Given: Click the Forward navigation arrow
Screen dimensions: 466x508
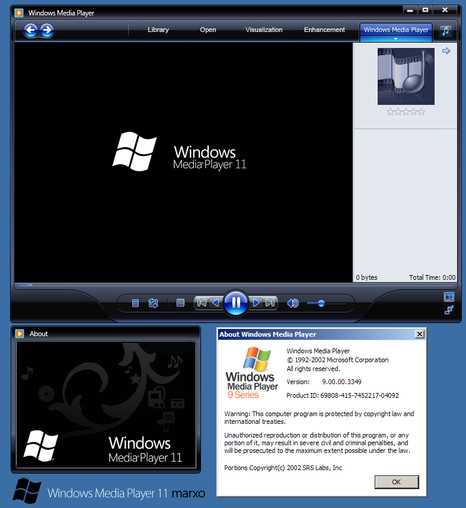Looking at the screenshot, I should [47, 30].
